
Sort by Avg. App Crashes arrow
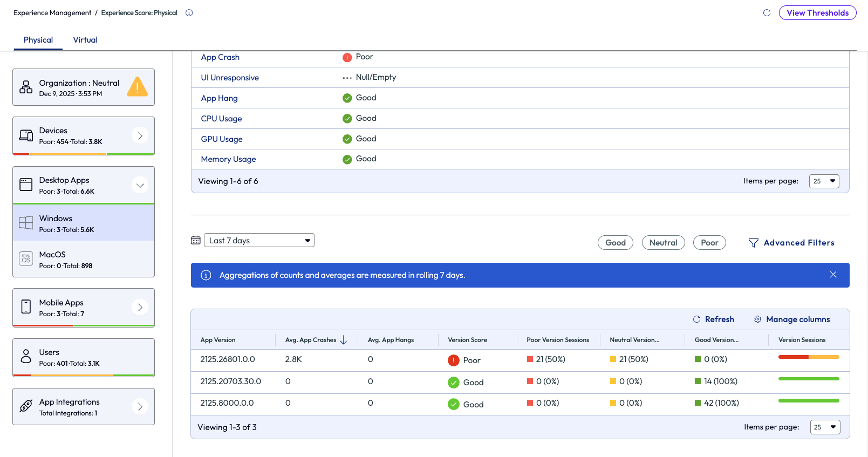[x=344, y=340]
